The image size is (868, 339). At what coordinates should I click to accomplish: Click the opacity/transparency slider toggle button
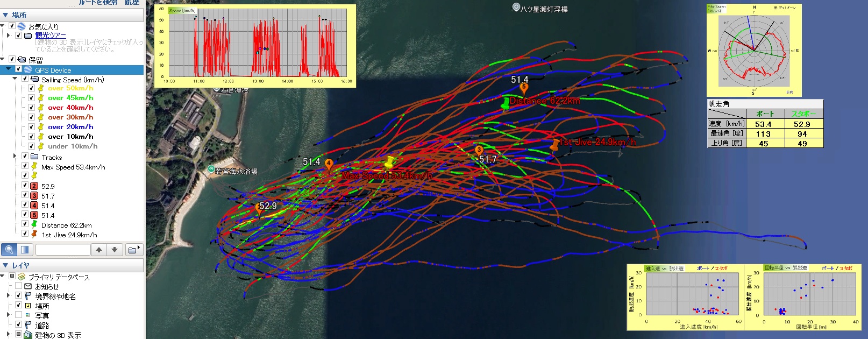tap(25, 250)
